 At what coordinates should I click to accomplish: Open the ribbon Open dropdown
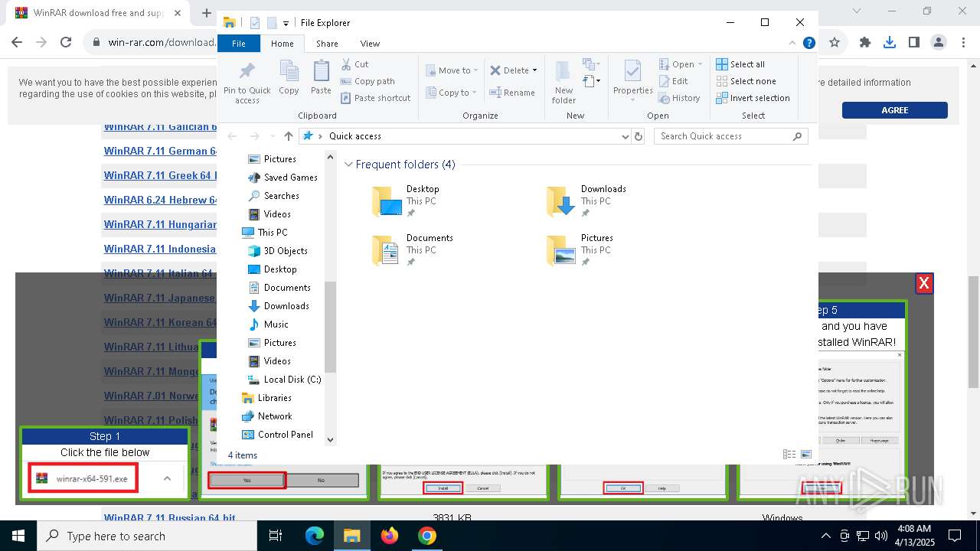681,64
